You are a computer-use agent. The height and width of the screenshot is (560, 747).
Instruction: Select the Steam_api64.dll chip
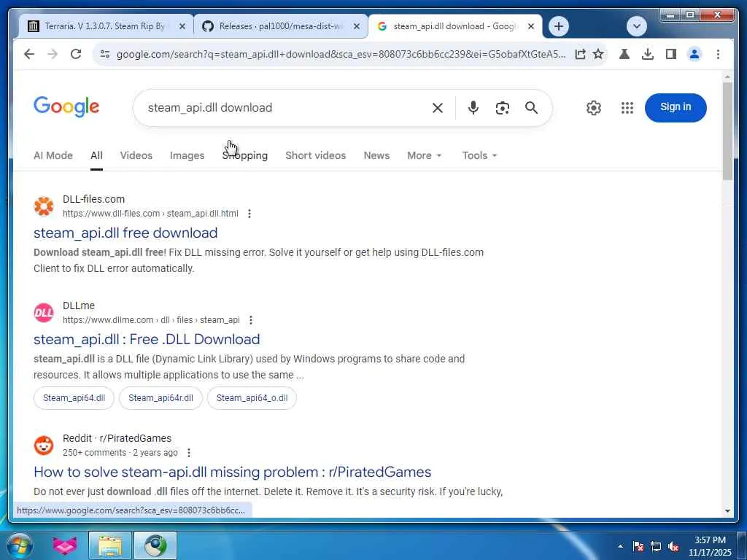coord(74,398)
